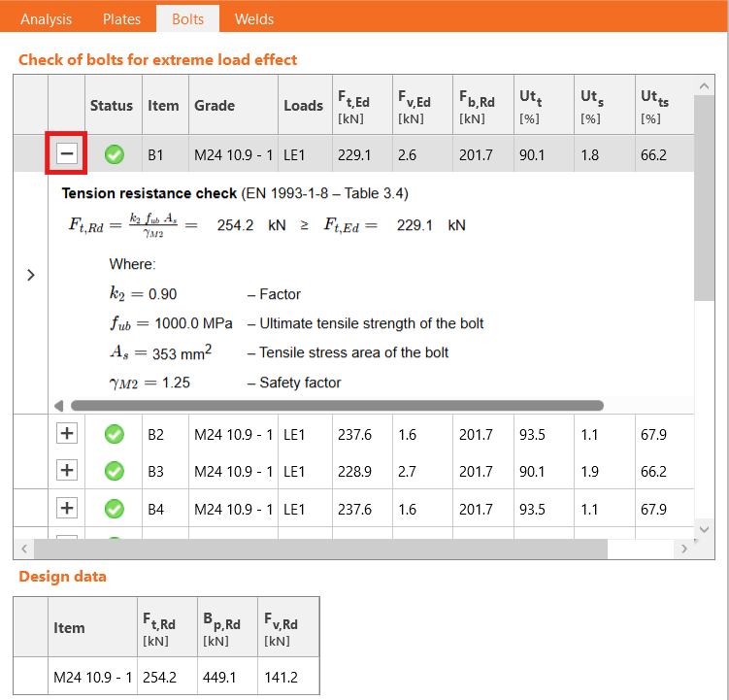The height and width of the screenshot is (700, 729).
Task: Click the Status column header
Action: (112, 106)
